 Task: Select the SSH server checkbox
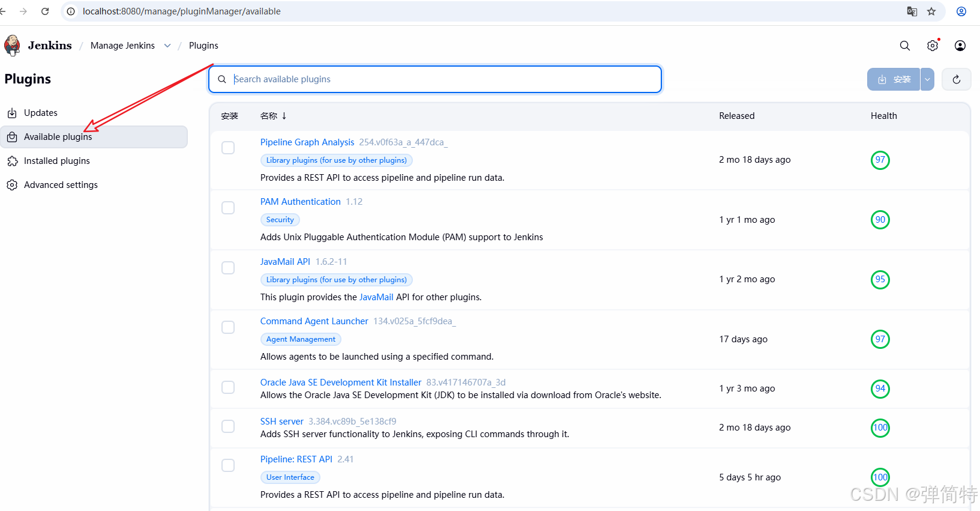click(228, 426)
